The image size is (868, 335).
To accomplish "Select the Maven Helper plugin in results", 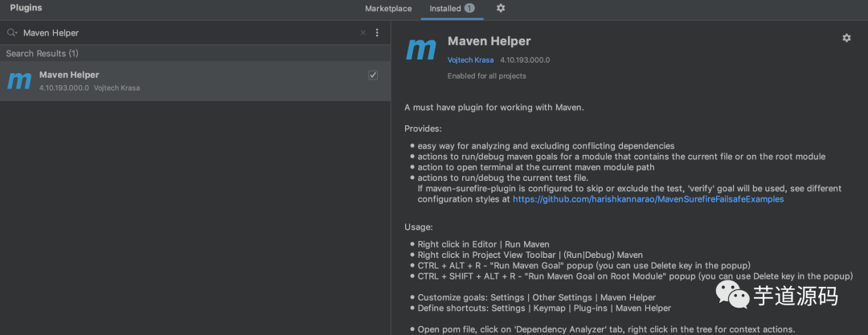I will pos(194,81).
